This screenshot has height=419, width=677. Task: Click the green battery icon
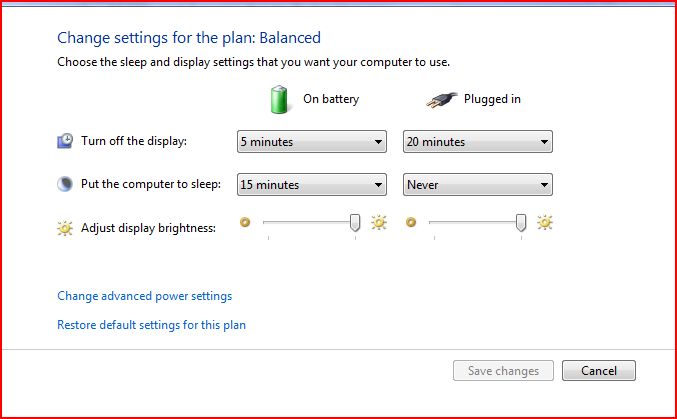click(x=279, y=98)
